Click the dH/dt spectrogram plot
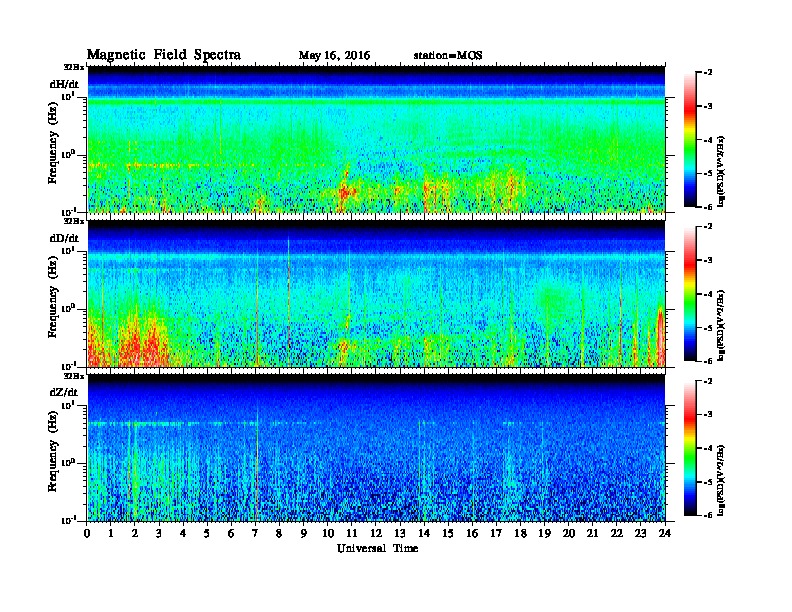The image size is (792, 612). pyautogui.click(x=376, y=139)
